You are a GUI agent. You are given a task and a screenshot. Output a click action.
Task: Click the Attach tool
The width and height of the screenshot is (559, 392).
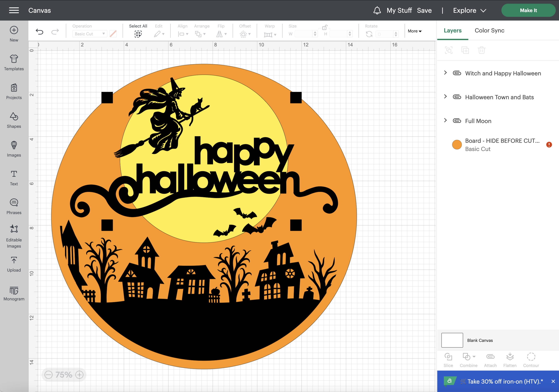490,360
